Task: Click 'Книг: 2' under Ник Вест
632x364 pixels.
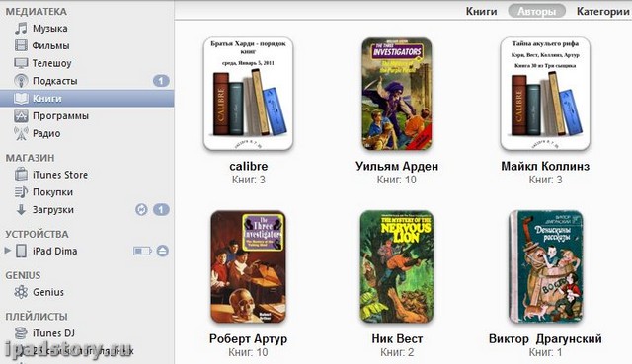Action: (397, 353)
